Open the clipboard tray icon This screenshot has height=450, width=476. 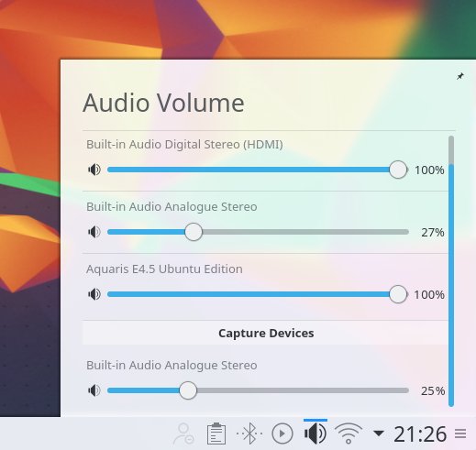coord(216,434)
